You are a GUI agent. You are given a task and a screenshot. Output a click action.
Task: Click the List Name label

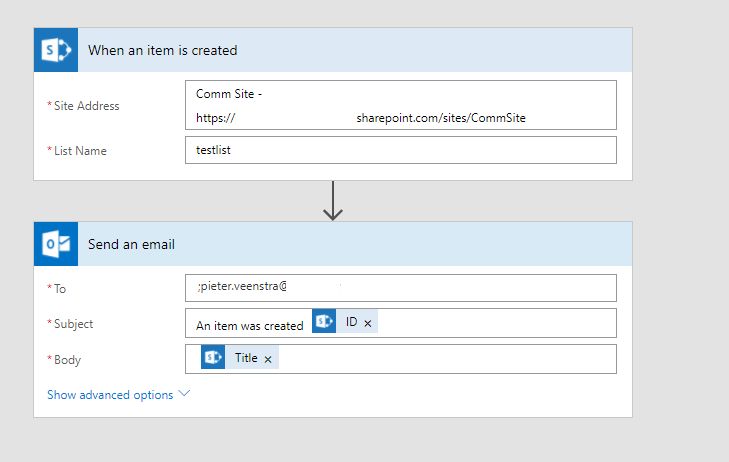[80, 151]
